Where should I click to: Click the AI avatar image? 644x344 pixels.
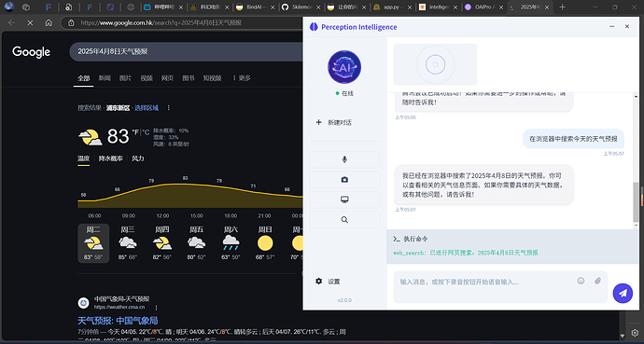(344, 67)
